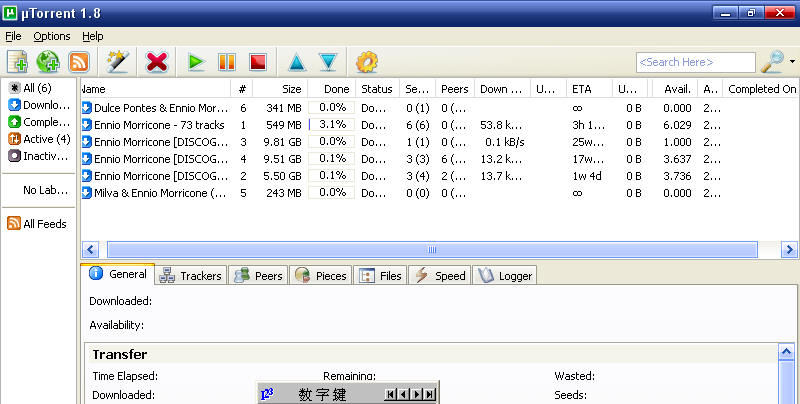Click the 3.1% progress bar
The height and width of the screenshot is (404, 800).
coord(332,124)
